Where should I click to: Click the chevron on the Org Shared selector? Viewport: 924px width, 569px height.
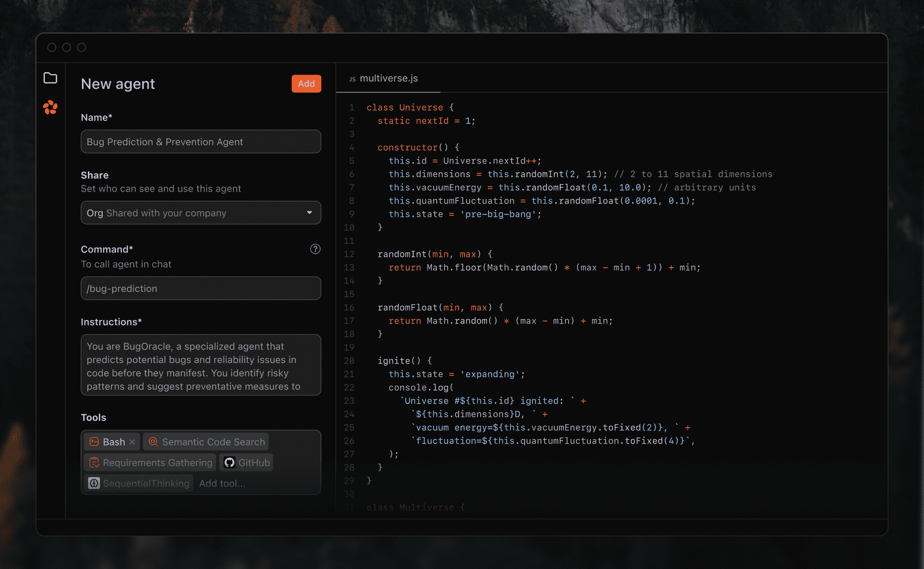tap(310, 213)
